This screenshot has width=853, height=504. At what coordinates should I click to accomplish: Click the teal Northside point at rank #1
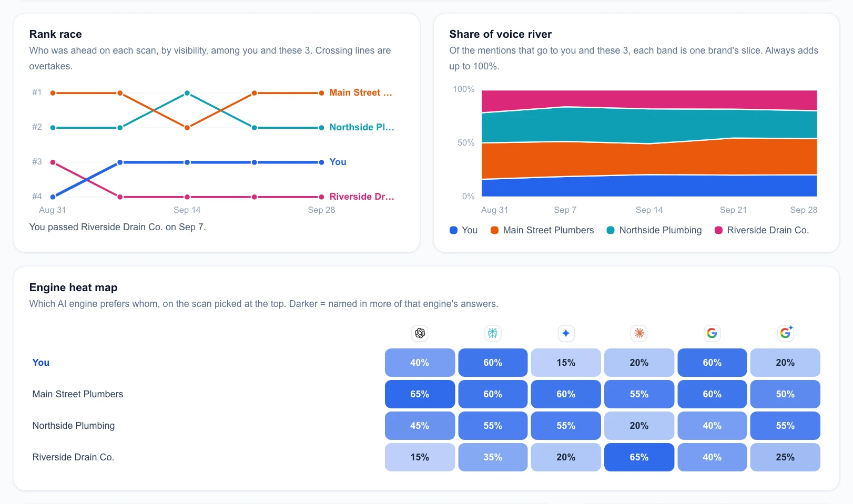(x=187, y=93)
